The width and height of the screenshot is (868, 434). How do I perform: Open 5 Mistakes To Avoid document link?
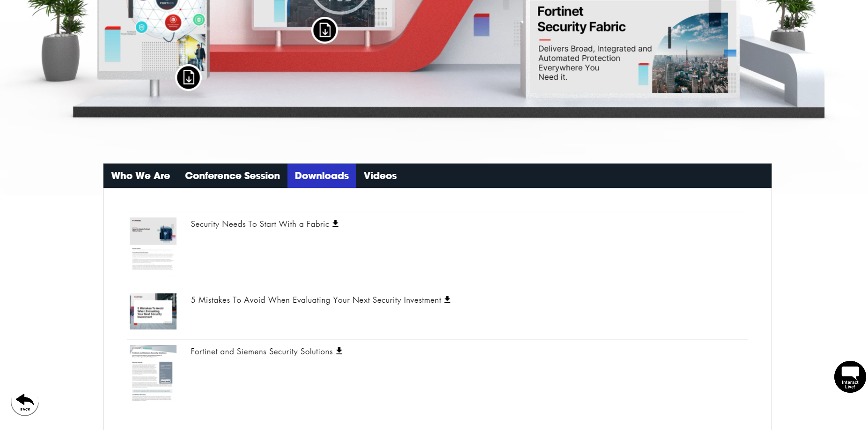point(316,300)
